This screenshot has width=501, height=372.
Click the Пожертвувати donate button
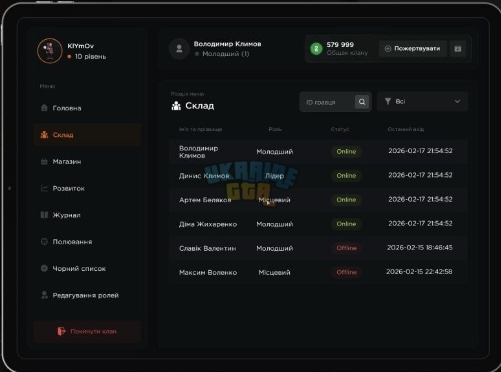(x=413, y=49)
